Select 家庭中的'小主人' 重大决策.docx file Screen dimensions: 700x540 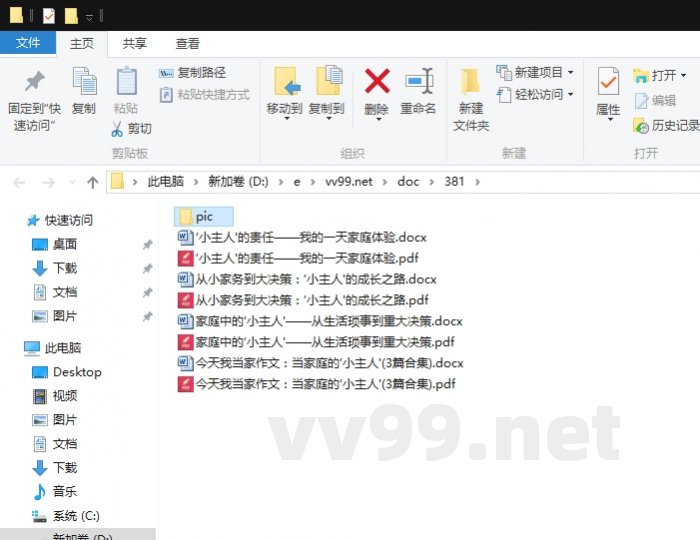tap(320, 321)
